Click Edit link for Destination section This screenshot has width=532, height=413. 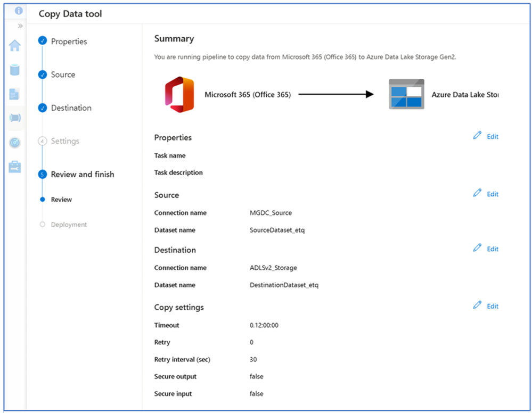pyautogui.click(x=493, y=249)
